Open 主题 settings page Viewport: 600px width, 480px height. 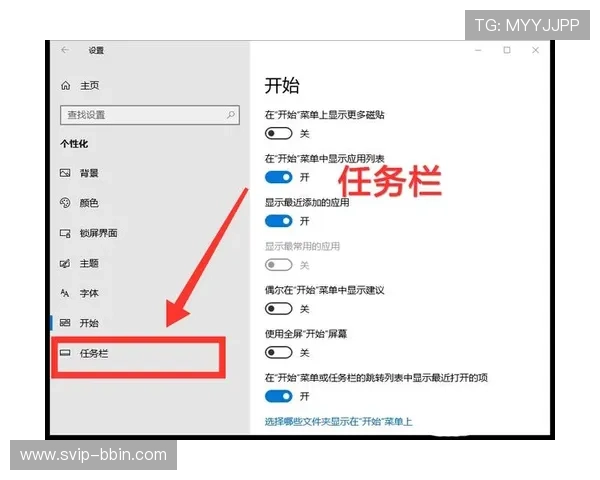(x=89, y=263)
